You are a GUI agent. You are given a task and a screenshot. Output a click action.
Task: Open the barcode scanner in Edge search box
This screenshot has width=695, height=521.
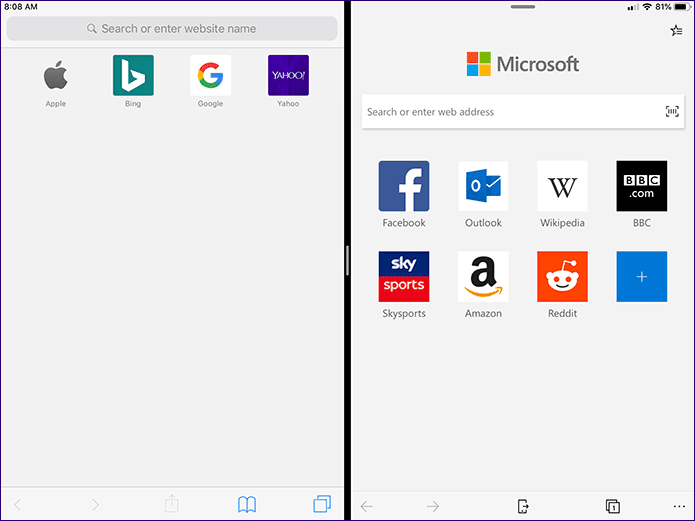[x=672, y=111]
